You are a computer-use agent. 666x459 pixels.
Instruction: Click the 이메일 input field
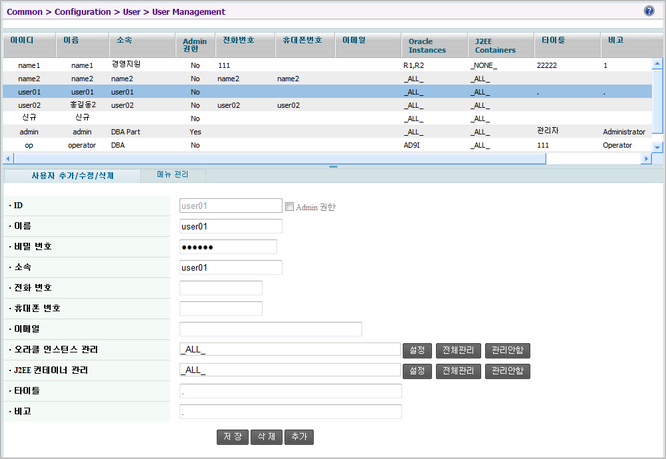click(x=270, y=329)
